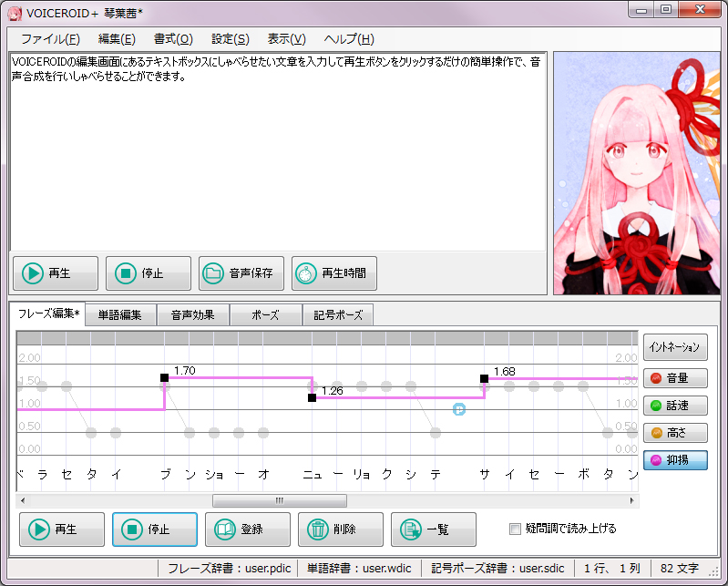Select the 1.26 control point
The image size is (728, 586).
(x=312, y=397)
